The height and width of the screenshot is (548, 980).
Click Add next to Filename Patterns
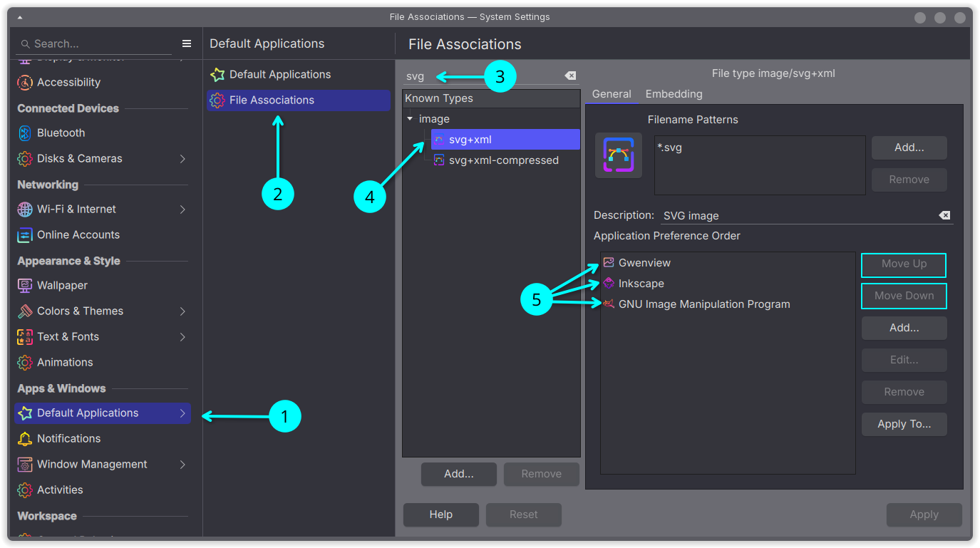click(x=909, y=148)
